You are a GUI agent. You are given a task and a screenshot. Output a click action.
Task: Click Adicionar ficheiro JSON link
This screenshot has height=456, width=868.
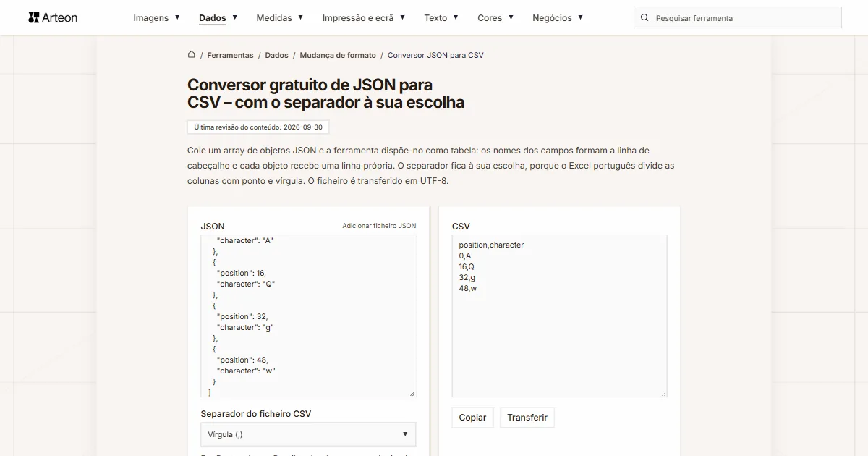pyautogui.click(x=379, y=226)
